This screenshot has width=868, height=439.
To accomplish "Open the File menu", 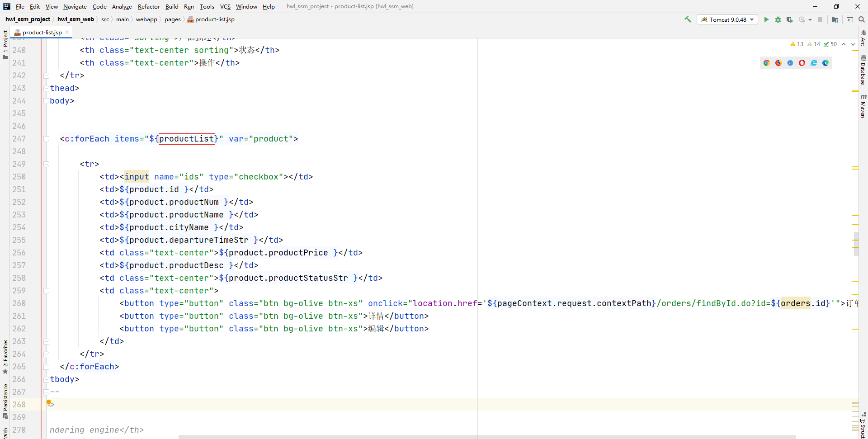I will tap(20, 6).
